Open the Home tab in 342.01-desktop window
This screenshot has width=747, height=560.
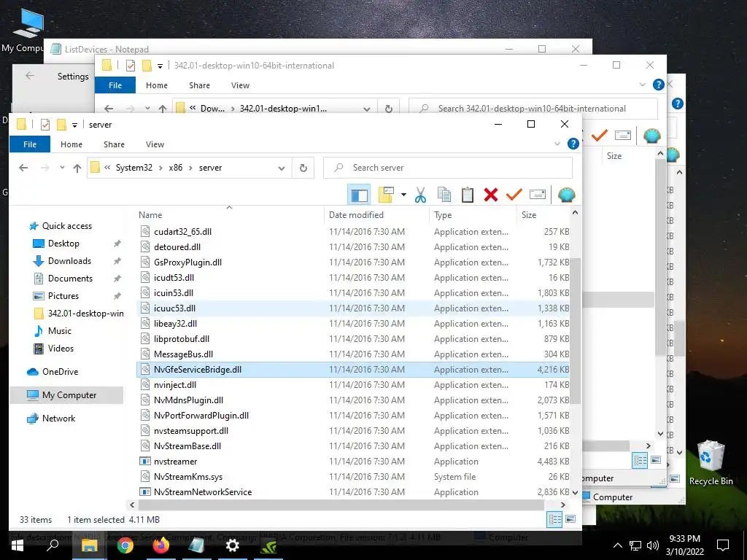[x=157, y=85]
